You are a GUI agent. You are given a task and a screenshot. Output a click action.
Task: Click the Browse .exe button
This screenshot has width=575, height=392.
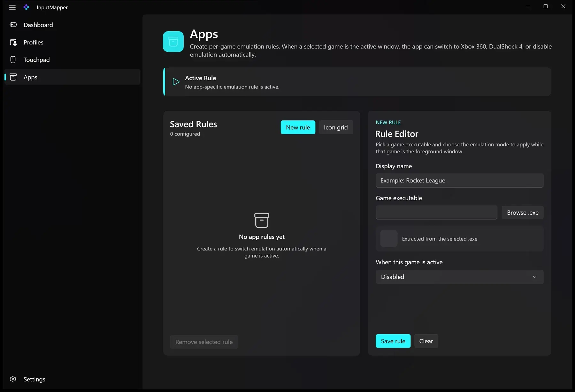(x=523, y=212)
